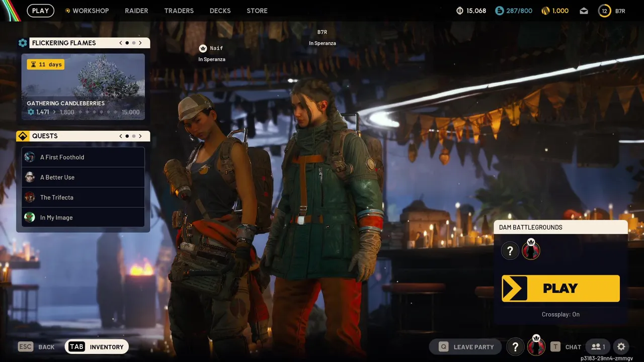
Task: Go to previous Quests page arrow
Action: [121, 136]
